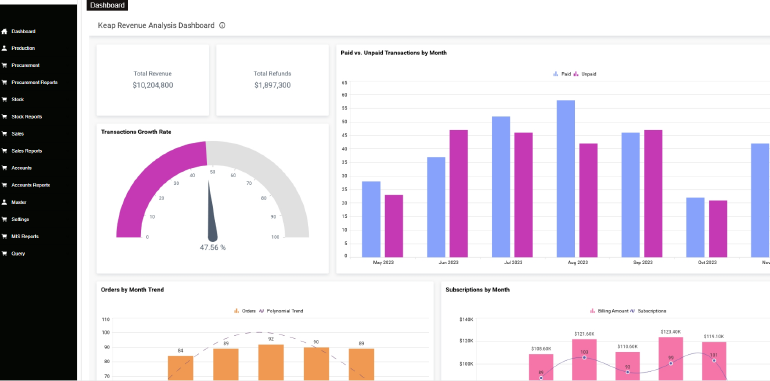Toggle the Unpaid series in chart legend
This screenshot has width=770, height=381.
click(x=585, y=74)
